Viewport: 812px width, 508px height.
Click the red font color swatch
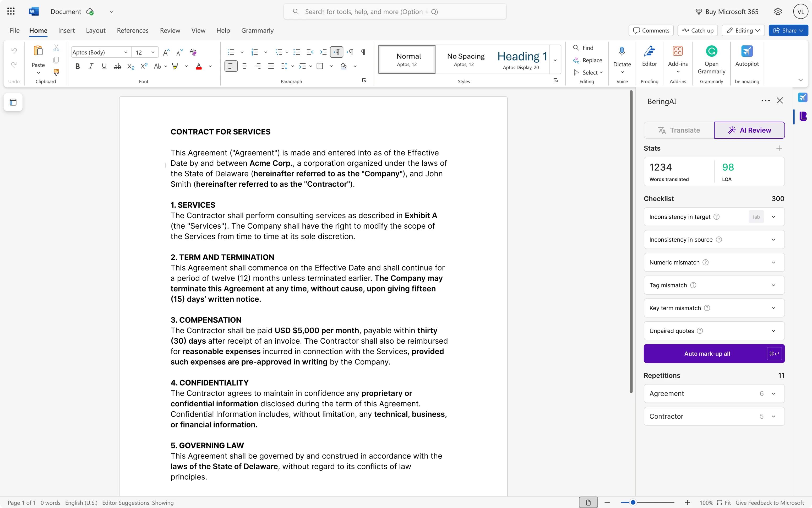click(x=199, y=66)
